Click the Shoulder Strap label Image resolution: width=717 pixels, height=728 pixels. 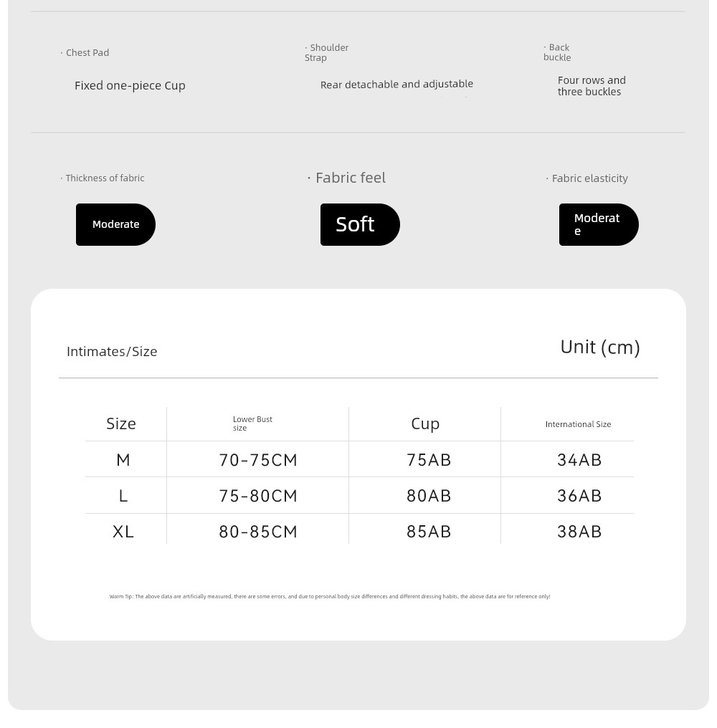(x=327, y=52)
